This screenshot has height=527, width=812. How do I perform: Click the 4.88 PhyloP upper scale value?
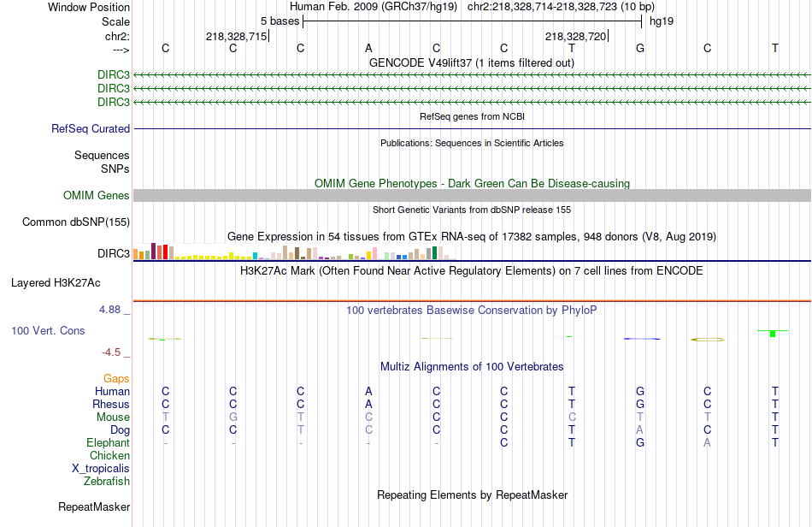tap(109, 310)
